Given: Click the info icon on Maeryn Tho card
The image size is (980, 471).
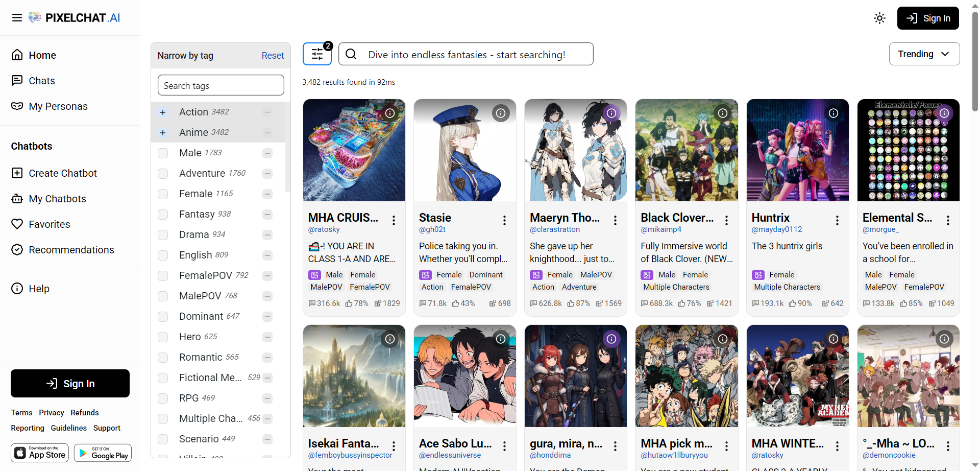Looking at the screenshot, I should click(x=611, y=113).
